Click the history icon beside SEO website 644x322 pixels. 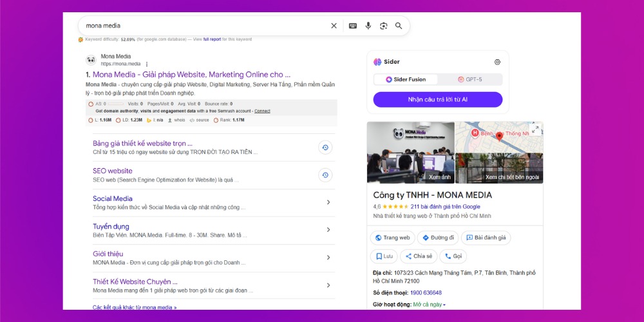325,175
